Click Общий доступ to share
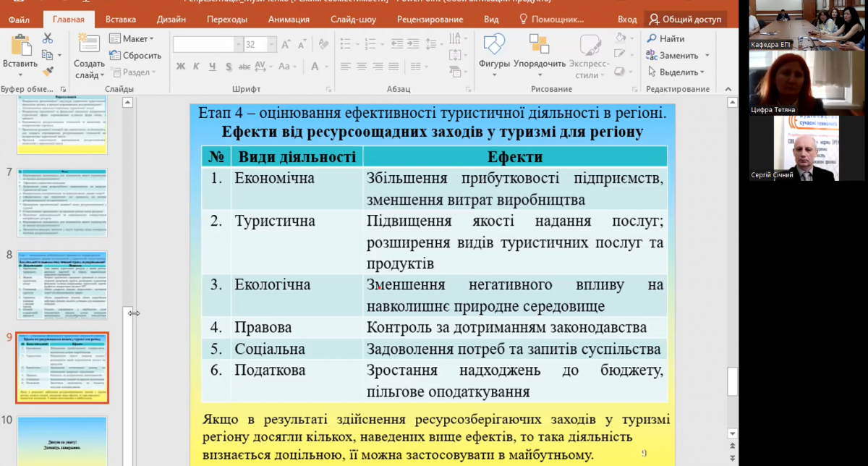 (x=691, y=20)
